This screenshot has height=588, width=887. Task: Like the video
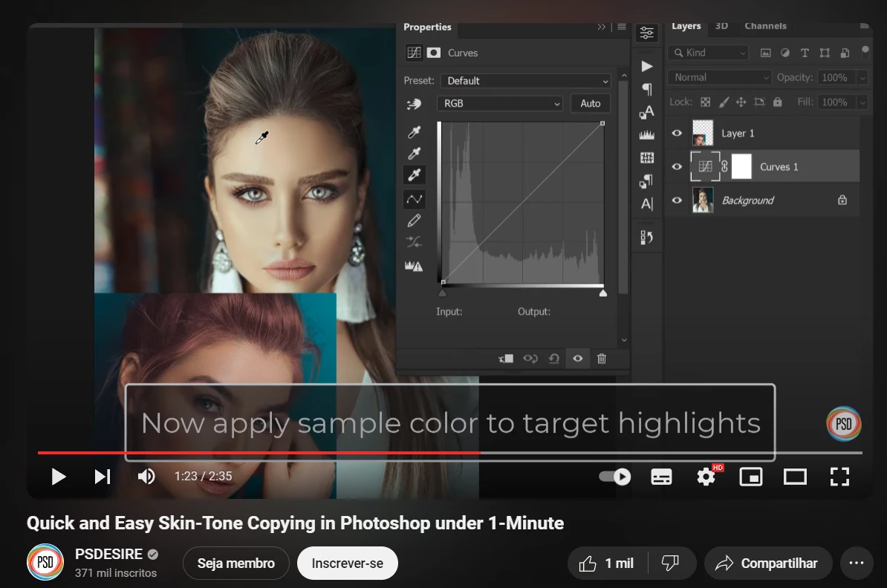608,563
